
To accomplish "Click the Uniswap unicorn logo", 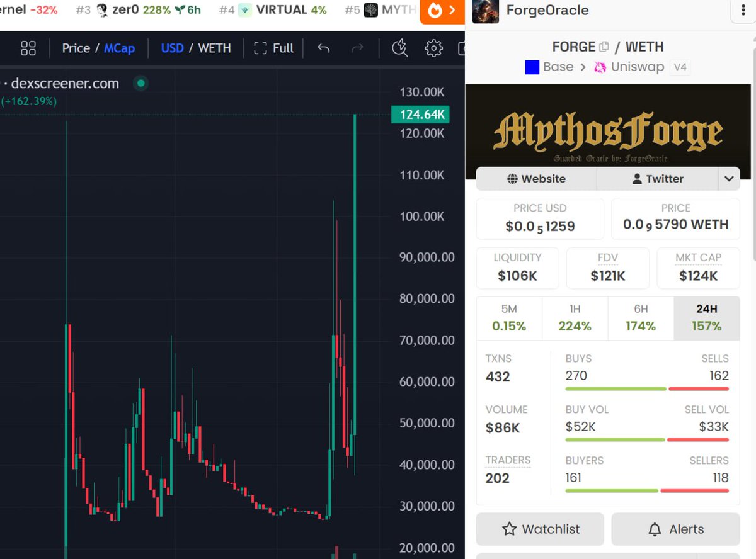I will click(600, 67).
